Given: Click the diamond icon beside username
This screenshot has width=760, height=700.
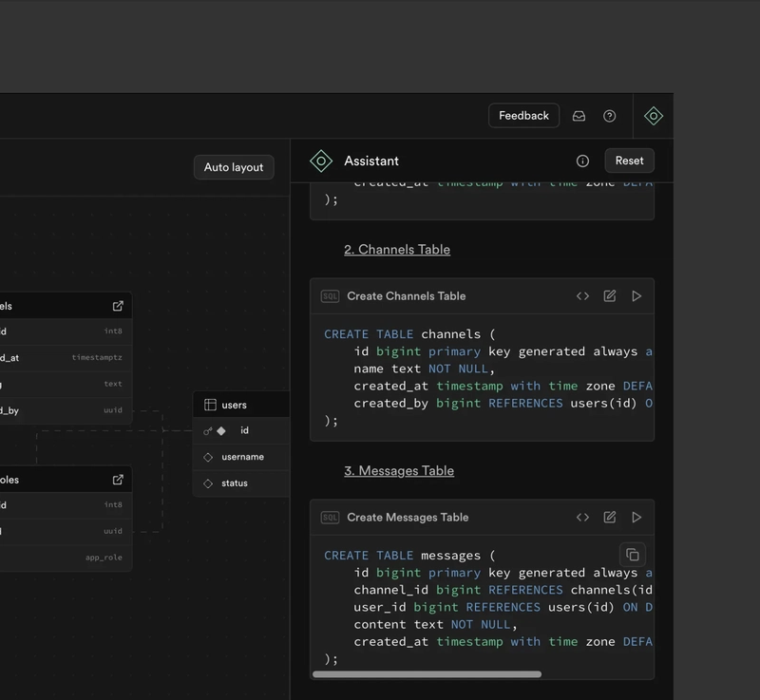Looking at the screenshot, I should [208, 457].
